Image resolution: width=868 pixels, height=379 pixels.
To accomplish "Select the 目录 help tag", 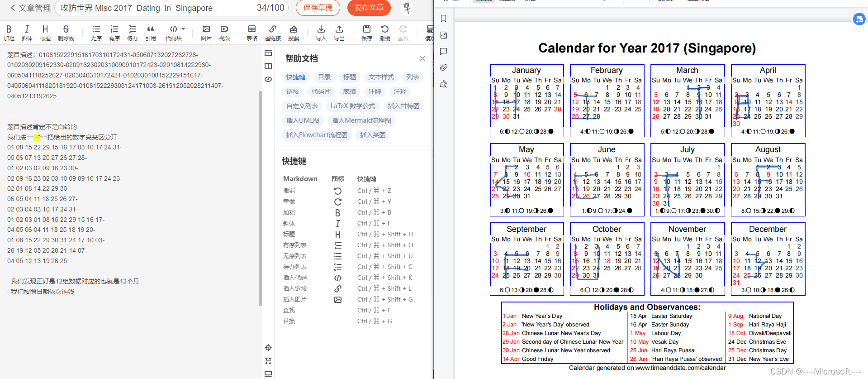I will 324,77.
